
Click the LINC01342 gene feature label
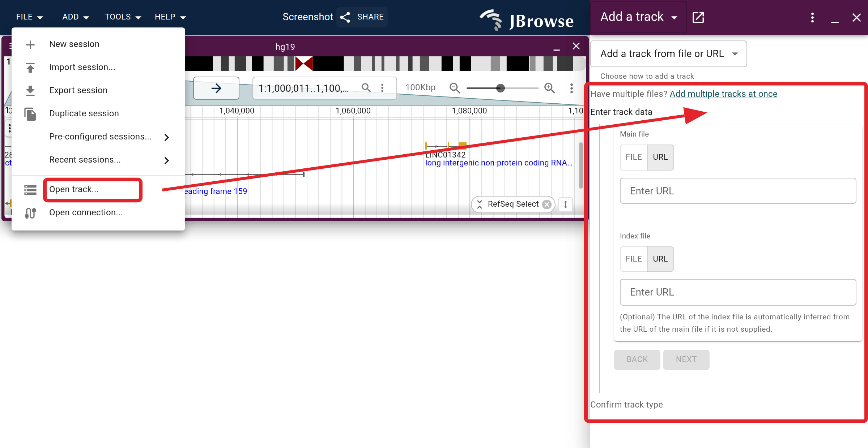tap(445, 155)
